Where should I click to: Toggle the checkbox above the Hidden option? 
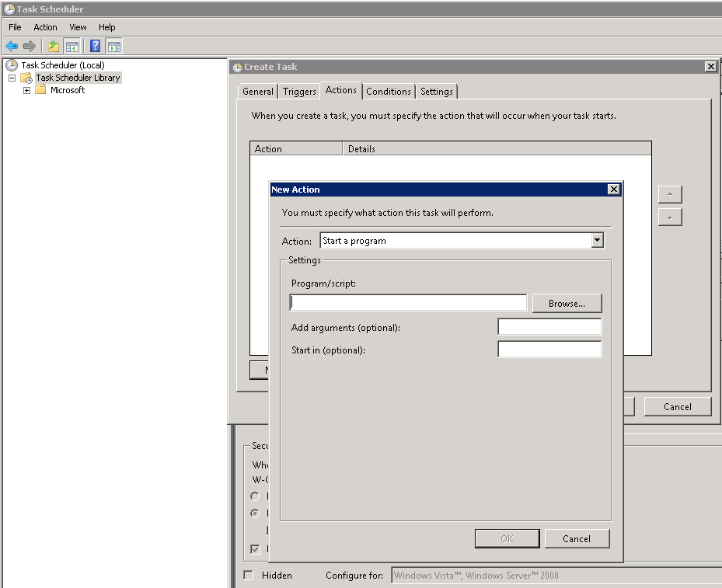[x=254, y=549]
